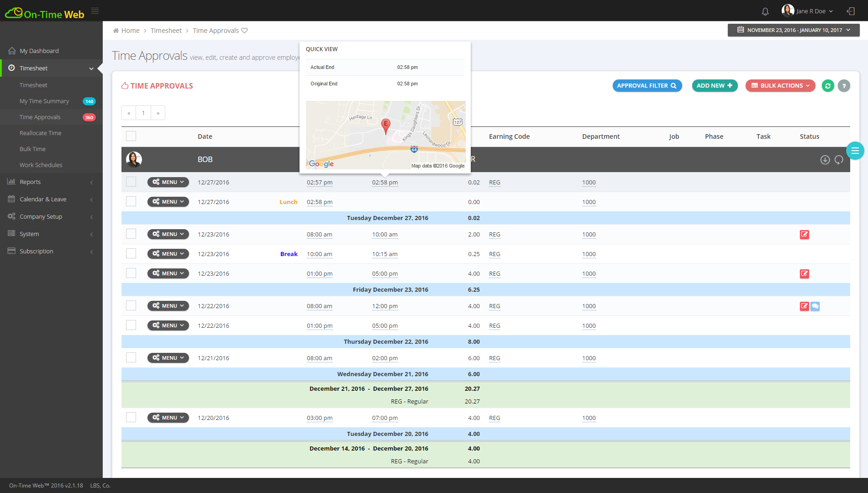
Task: Open the Bulk Actions dropdown
Action: 780,86
